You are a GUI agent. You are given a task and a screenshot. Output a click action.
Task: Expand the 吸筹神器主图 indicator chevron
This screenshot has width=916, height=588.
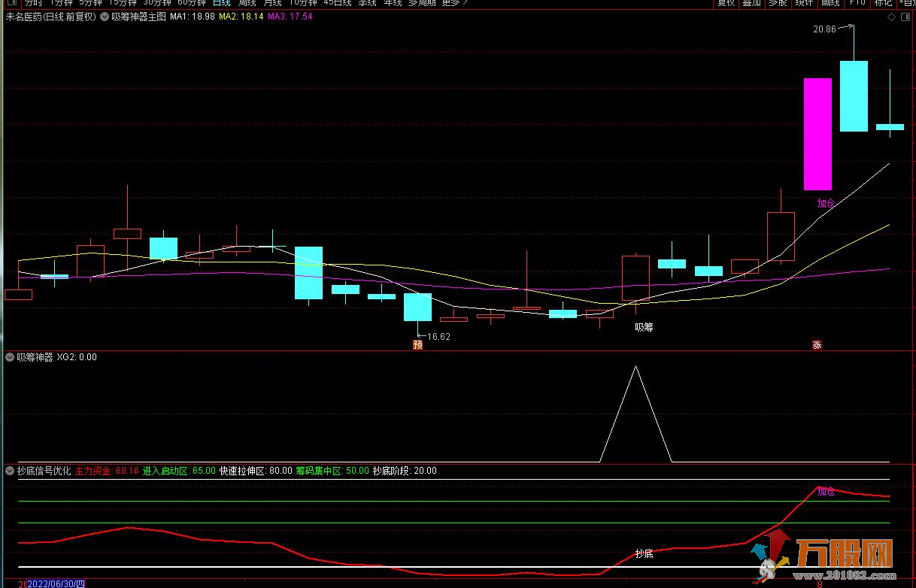[104, 16]
